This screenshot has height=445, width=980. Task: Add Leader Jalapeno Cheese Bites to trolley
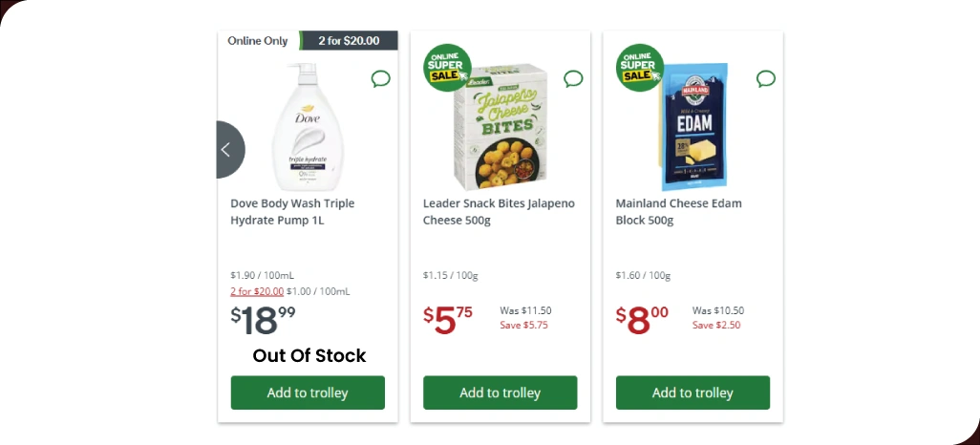click(501, 392)
